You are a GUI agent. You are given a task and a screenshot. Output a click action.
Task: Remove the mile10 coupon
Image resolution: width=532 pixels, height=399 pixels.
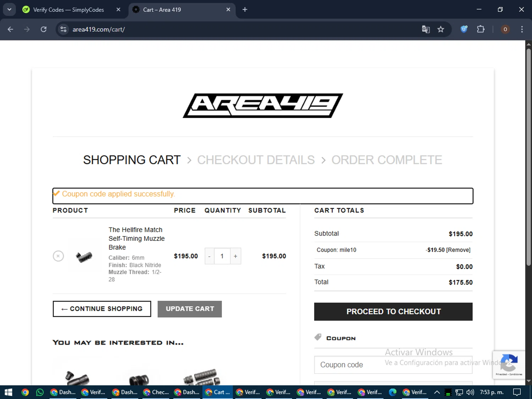click(458, 250)
